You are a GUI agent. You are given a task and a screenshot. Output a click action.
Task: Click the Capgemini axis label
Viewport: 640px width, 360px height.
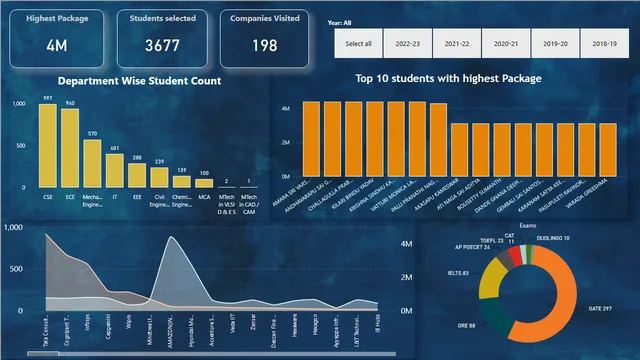tap(108, 326)
